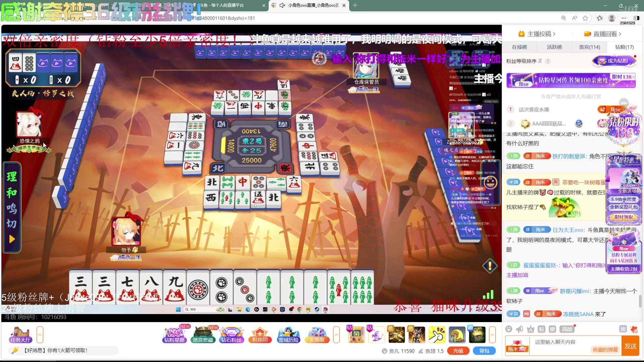Expand 直播回看 stream replays
This screenshot has width=644, height=362.
coord(603,34)
